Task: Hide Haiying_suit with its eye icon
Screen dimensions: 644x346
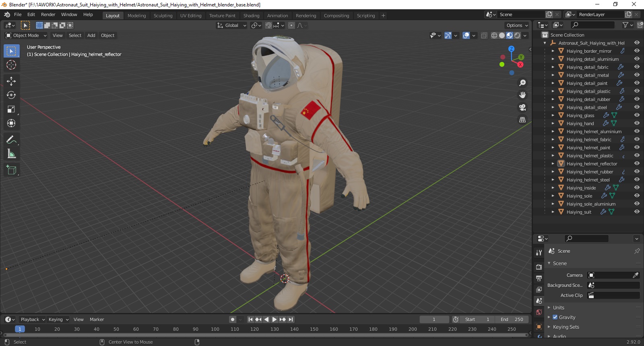Action: [x=637, y=212]
